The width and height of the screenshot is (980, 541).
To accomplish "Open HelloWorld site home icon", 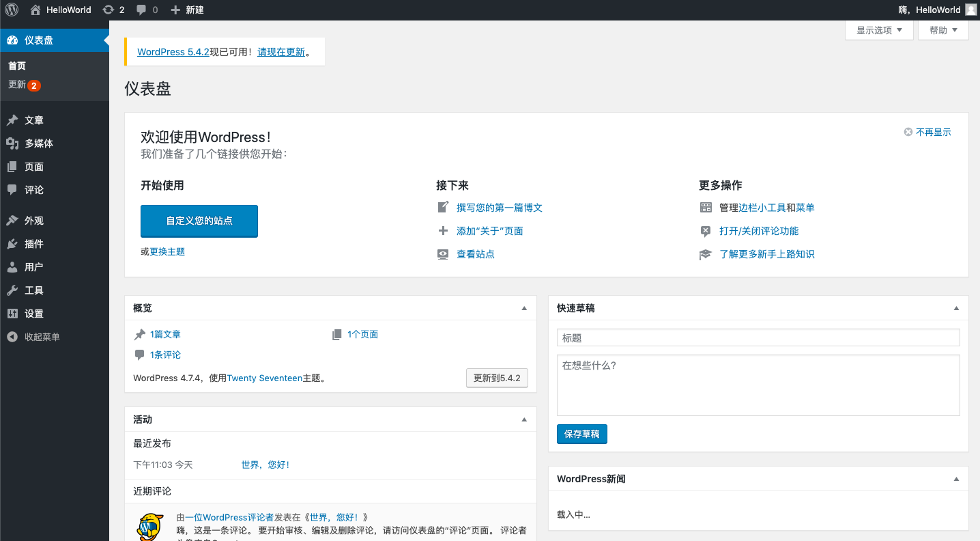I will pyautogui.click(x=35, y=10).
